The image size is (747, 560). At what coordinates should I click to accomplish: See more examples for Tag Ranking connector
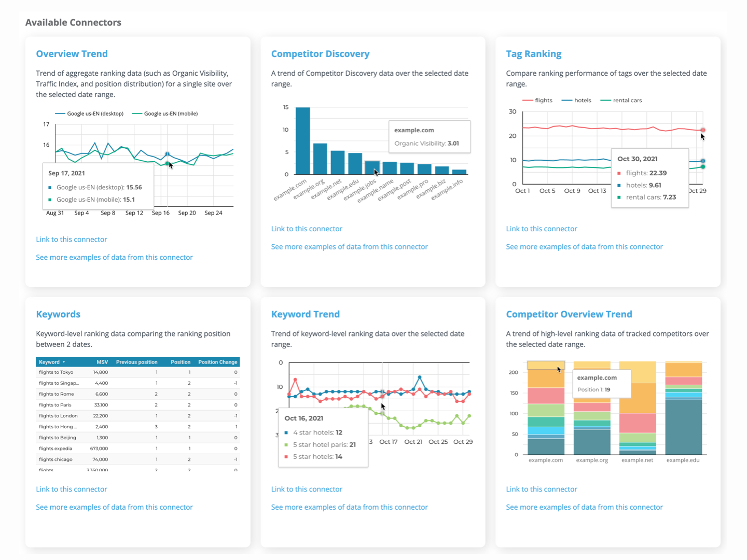(x=584, y=247)
